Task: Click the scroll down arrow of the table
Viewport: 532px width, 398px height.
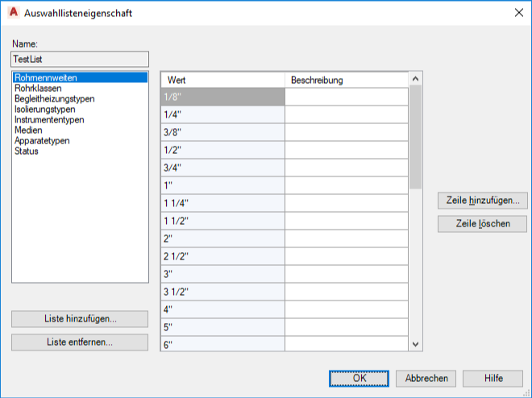Action: pyautogui.click(x=416, y=344)
